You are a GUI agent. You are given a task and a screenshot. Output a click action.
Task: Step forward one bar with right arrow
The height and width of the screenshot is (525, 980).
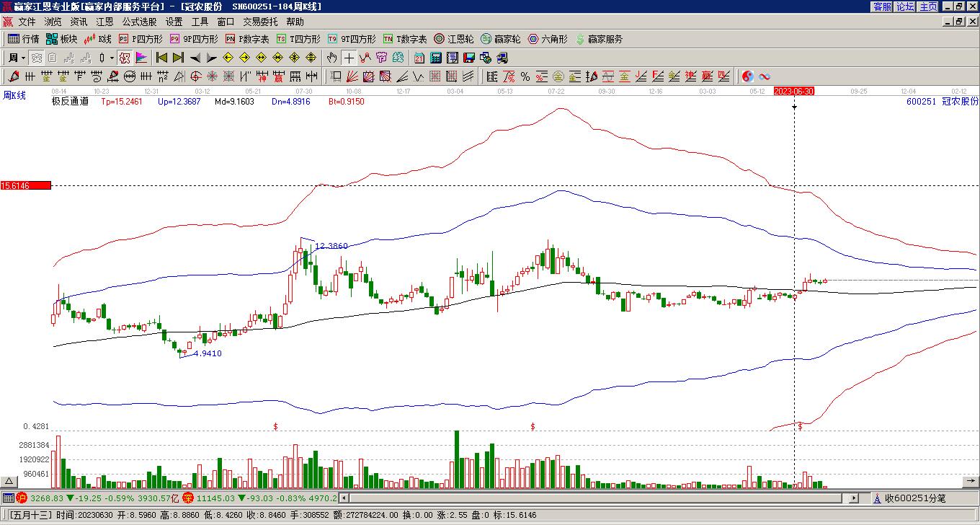211,58
